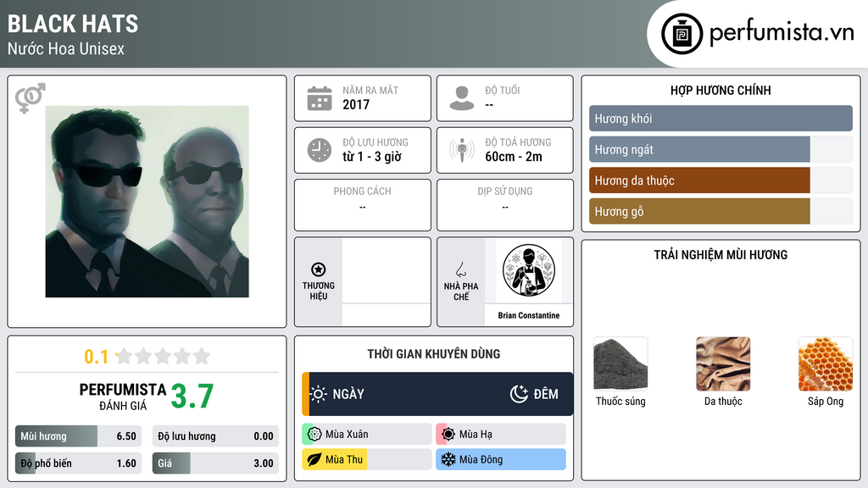The image size is (868, 488).
Task: Click the Hương khói accord bar
Action: (721, 119)
